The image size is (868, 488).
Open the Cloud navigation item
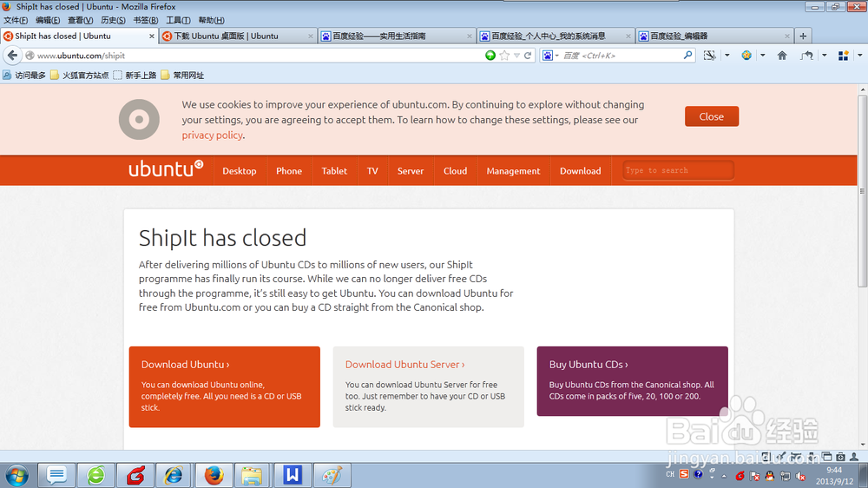tap(455, 170)
